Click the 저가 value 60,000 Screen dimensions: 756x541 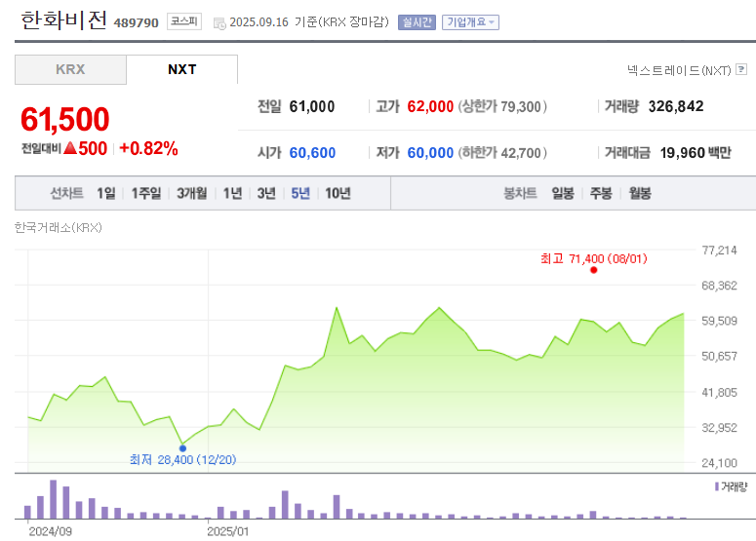(430, 153)
